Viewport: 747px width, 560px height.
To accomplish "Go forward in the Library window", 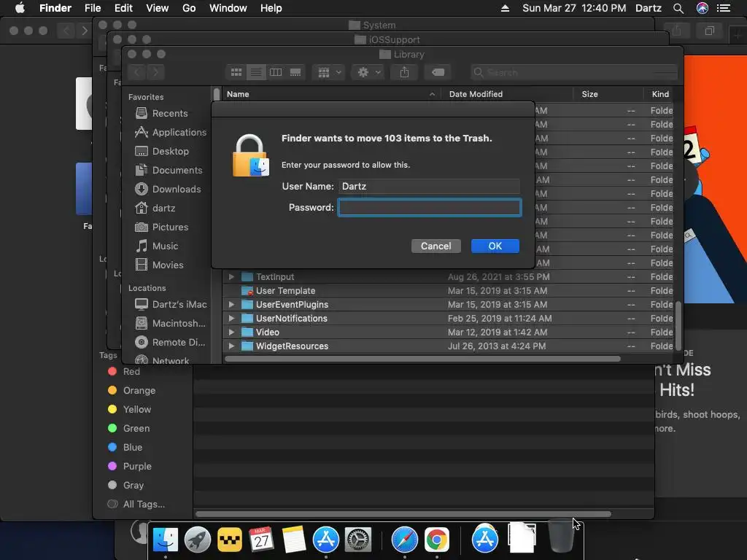I will pos(156,72).
